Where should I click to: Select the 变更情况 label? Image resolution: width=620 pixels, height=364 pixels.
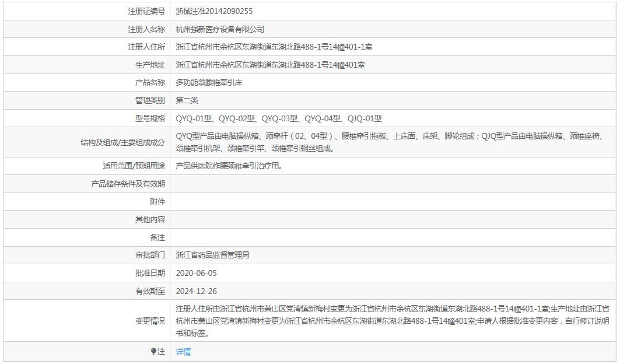click(150, 321)
